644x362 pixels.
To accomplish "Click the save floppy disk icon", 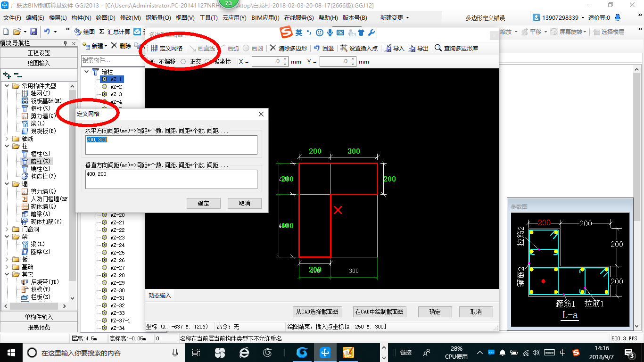I will click(x=33, y=32).
